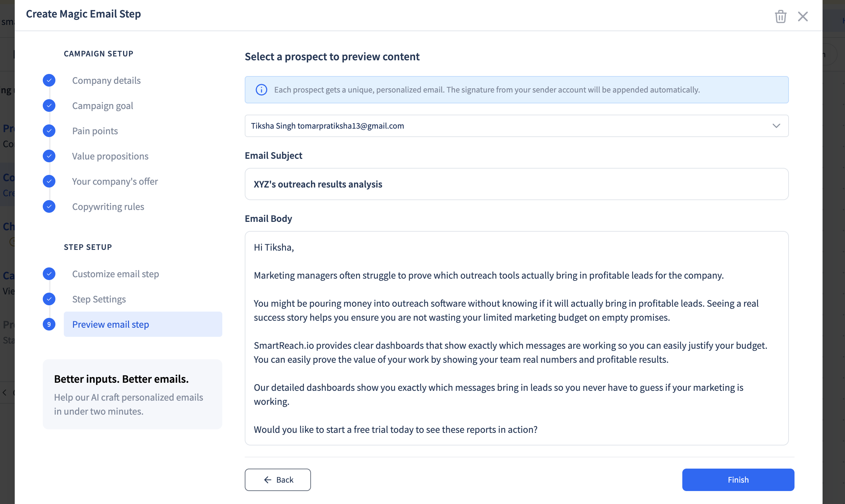Viewport: 845px width, 504px height.
Task: Go to Your company's offer step
Action: tap(115, 181)
